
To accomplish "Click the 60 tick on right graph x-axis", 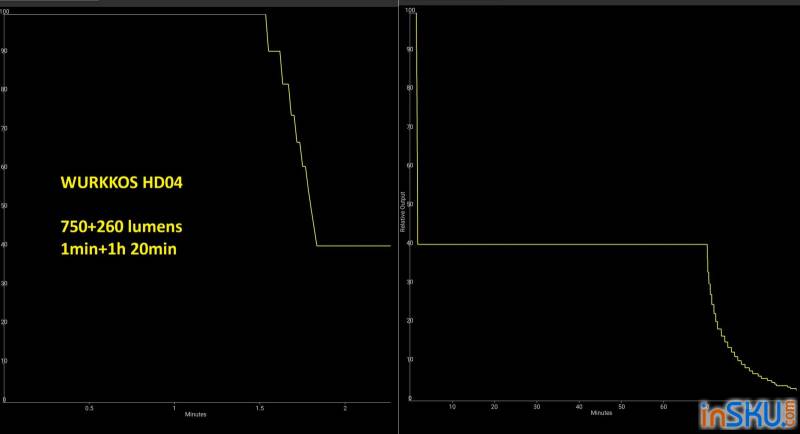I will [664, 406].
